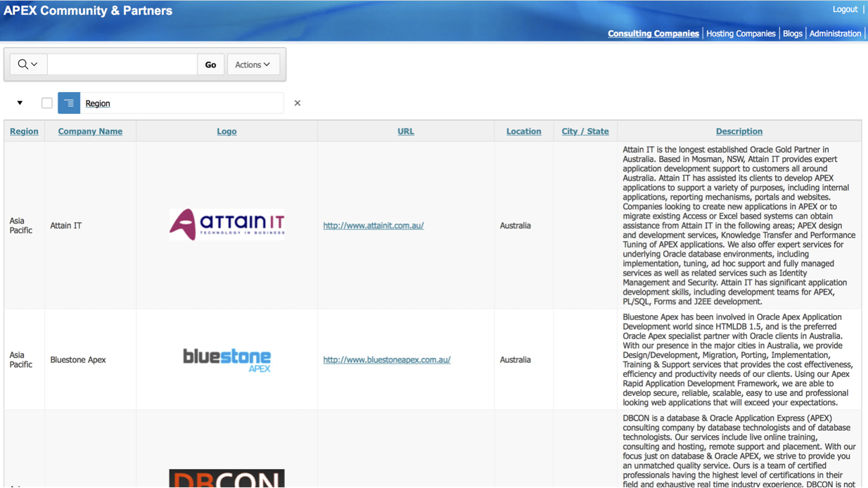Screen dimensions: 868x488
Task: Click the DBCON description text
Action: [x=739, y=451]
